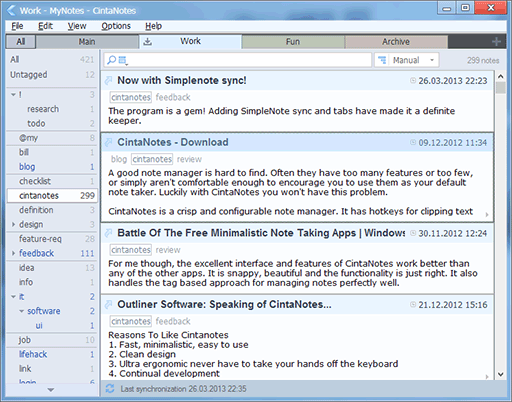Screen dimensions: 512x402
Task: Switch to the Fun tab
Action: tap(293, 42)
